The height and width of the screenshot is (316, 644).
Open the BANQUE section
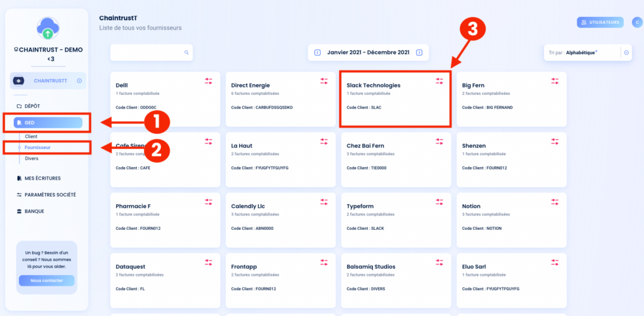[x=30, y=211]
